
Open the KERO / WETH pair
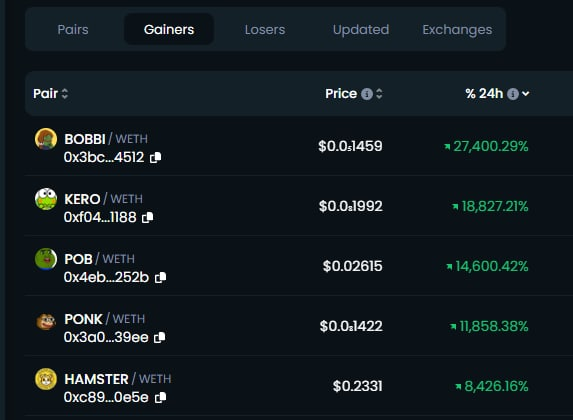pyautogui.click(x=103, y=199)
